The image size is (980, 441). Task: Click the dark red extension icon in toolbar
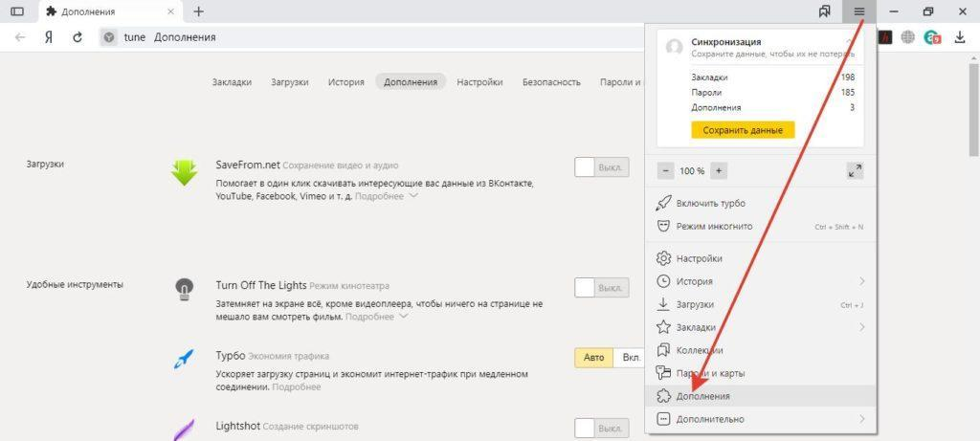coord(885,37)
